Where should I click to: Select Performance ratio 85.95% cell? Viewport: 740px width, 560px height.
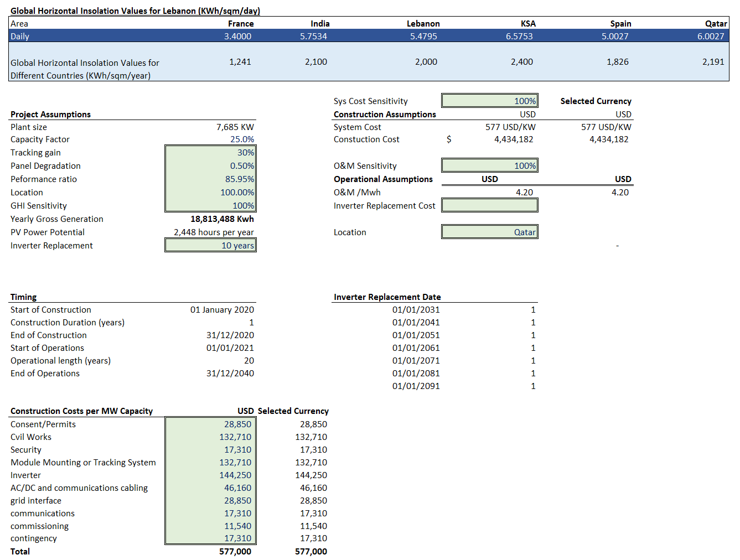point(210,179)
